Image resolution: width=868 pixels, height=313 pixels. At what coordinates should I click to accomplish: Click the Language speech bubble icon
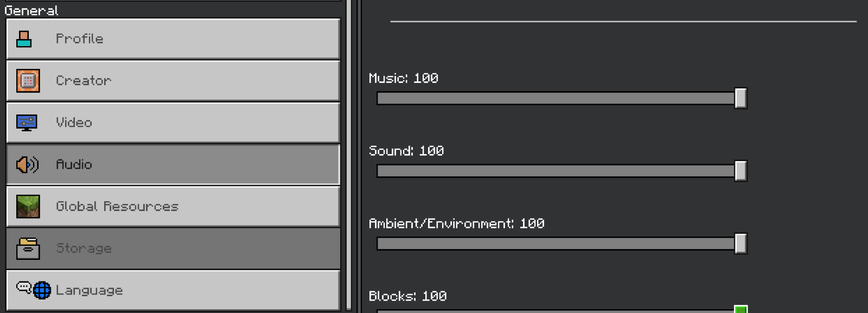click(x=23, y=286)
